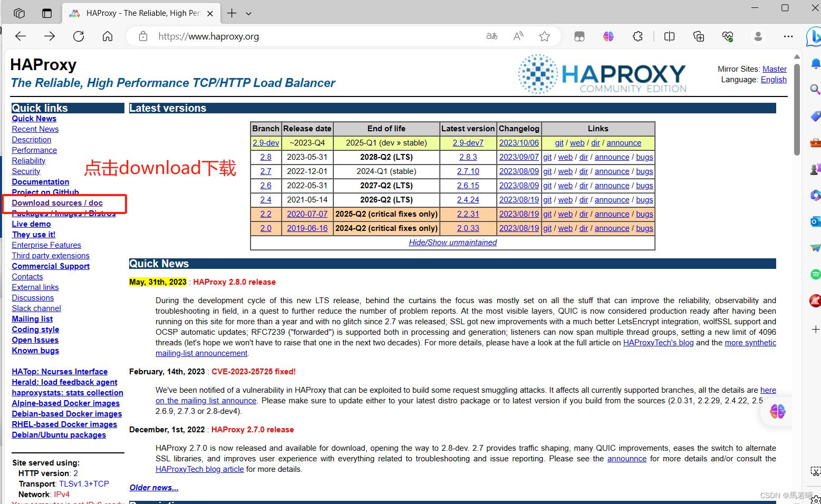
Task: Open Older news link
Action: point(154,488)
